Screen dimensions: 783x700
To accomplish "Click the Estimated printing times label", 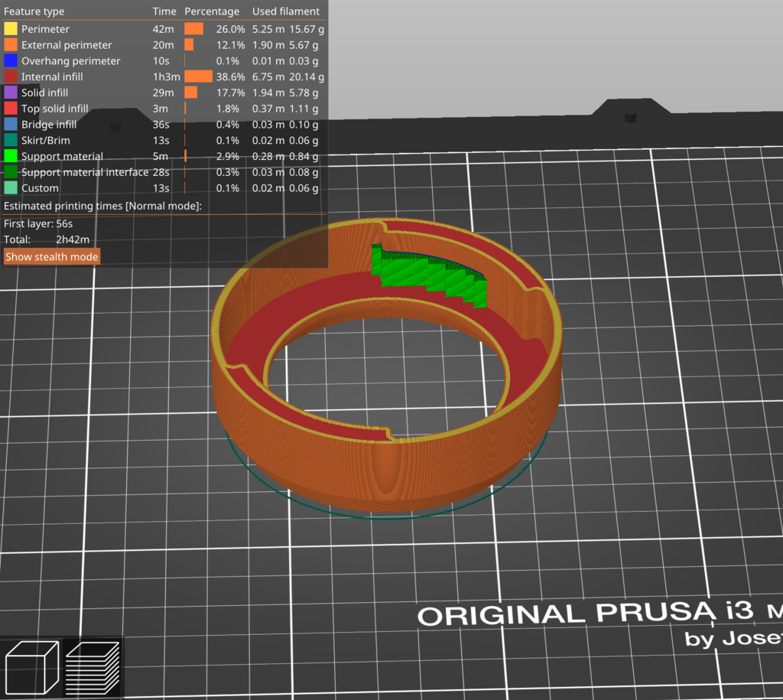I will click(x=102, y=207).
